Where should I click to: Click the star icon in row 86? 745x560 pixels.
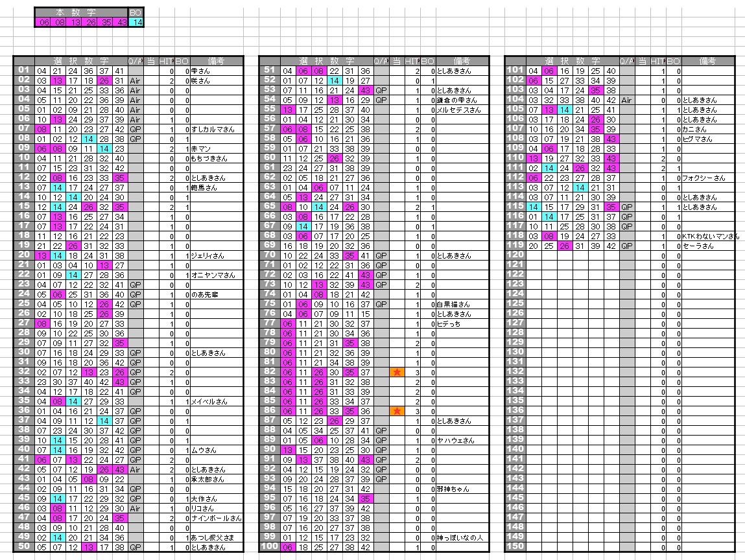[x=397, y=411]
